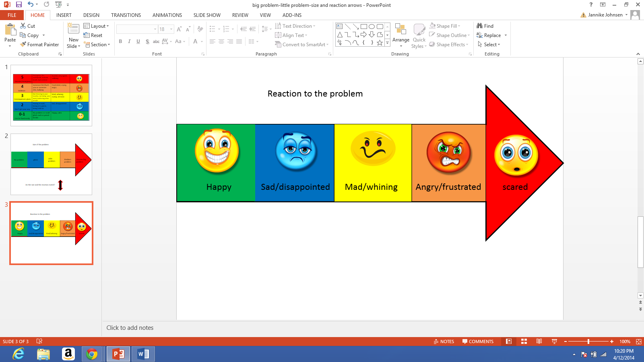This screenshot has height=362, width=644.
Task: Open the FILE tab
Action: click(12, 15)
